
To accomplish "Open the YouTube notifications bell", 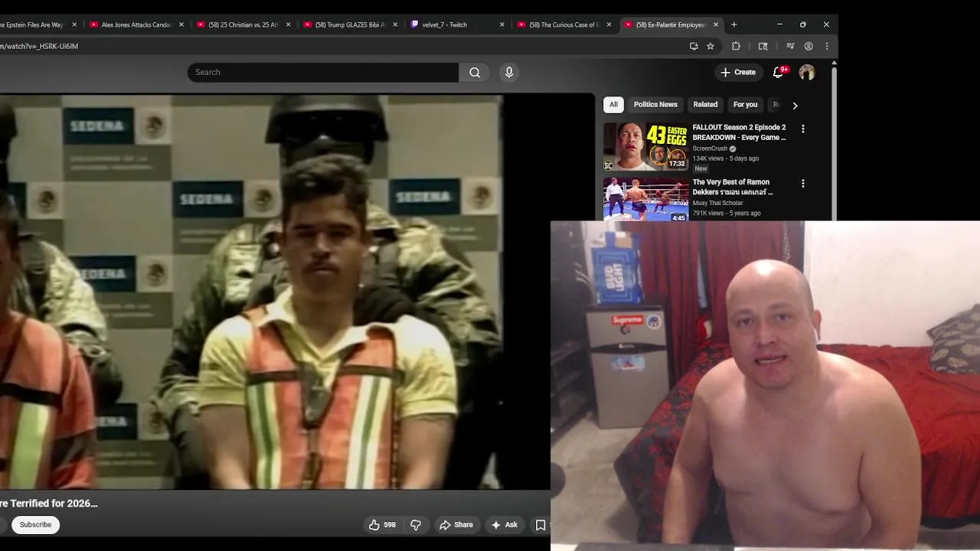I will [x=778, y=72].
